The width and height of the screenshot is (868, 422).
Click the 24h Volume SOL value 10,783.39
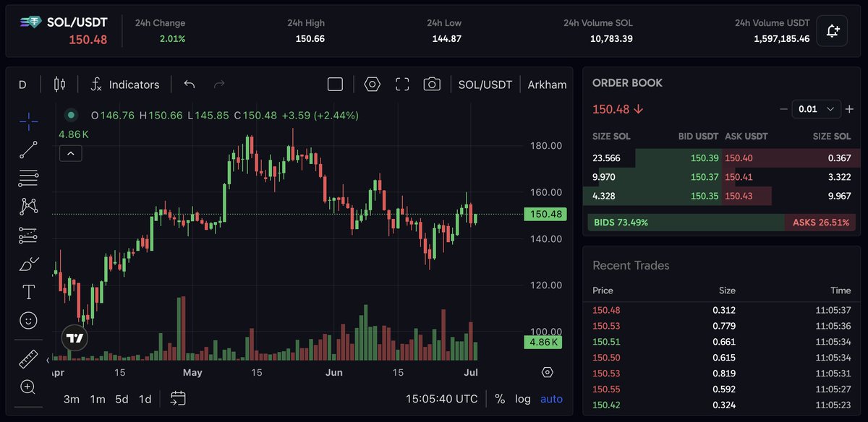[x=611, y=38]
